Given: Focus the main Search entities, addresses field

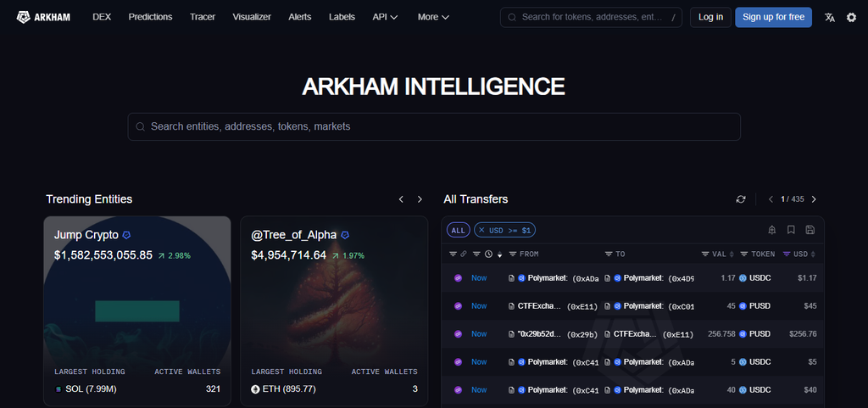Looking at the screenshot, I should tap(435, 126).
